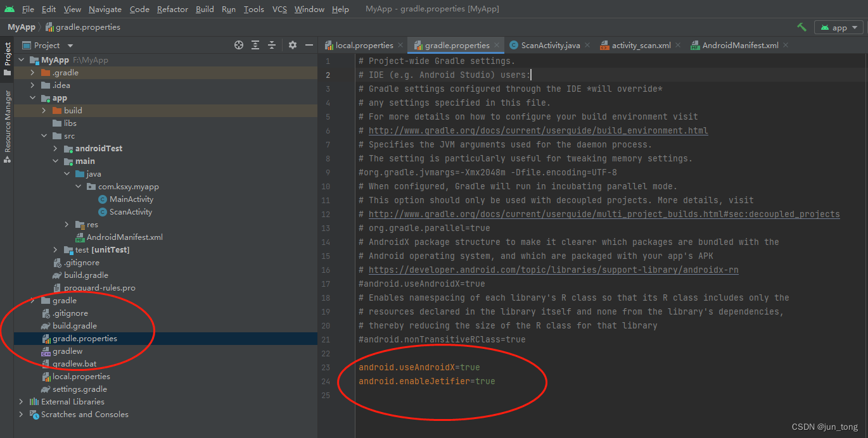
Task: Open the Tools menu
Action: coord(253,9)
